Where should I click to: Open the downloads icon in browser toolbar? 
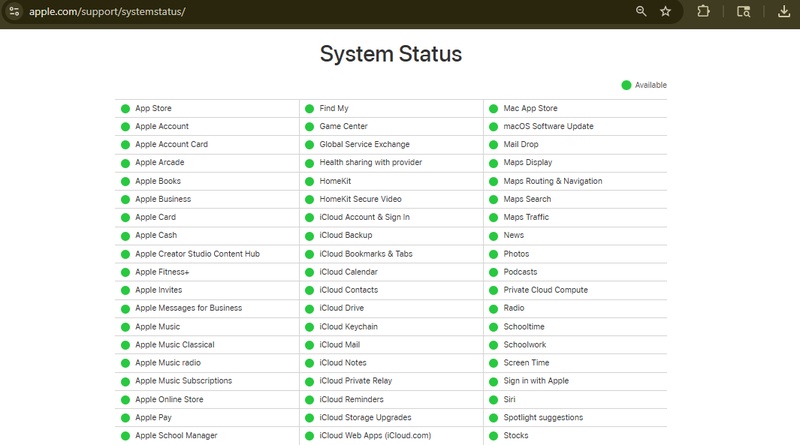(x=784, y=11)
